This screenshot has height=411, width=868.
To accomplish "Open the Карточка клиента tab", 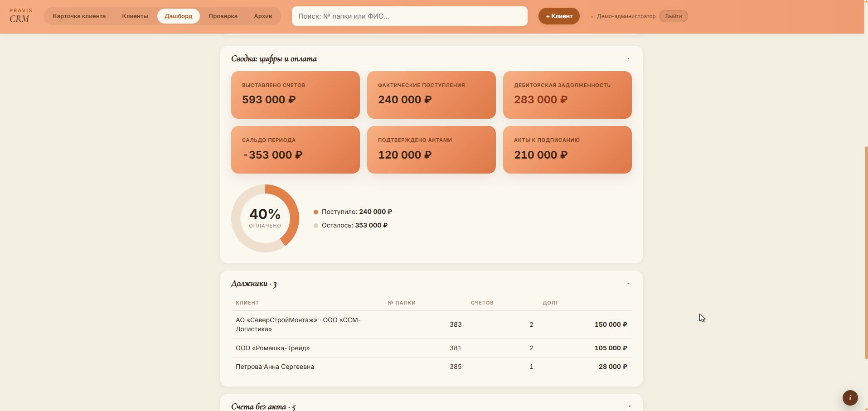I will 79,16.
